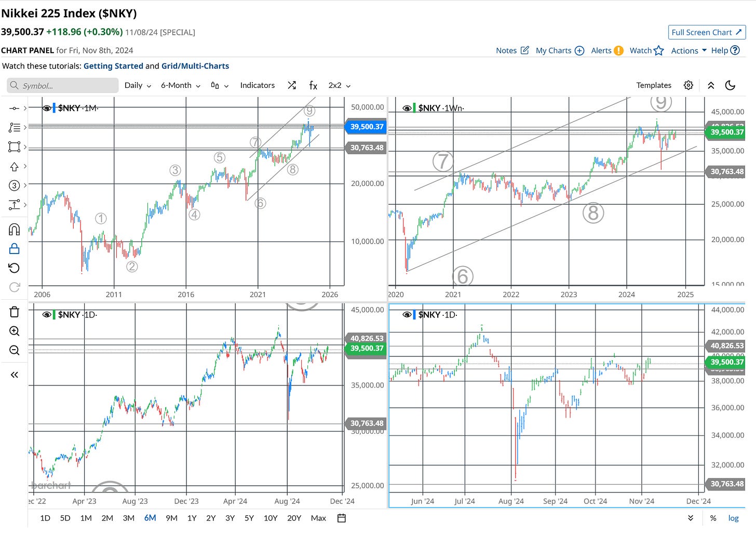Click the My Charts link
This screenshot has width=756, height=533.
553,50
